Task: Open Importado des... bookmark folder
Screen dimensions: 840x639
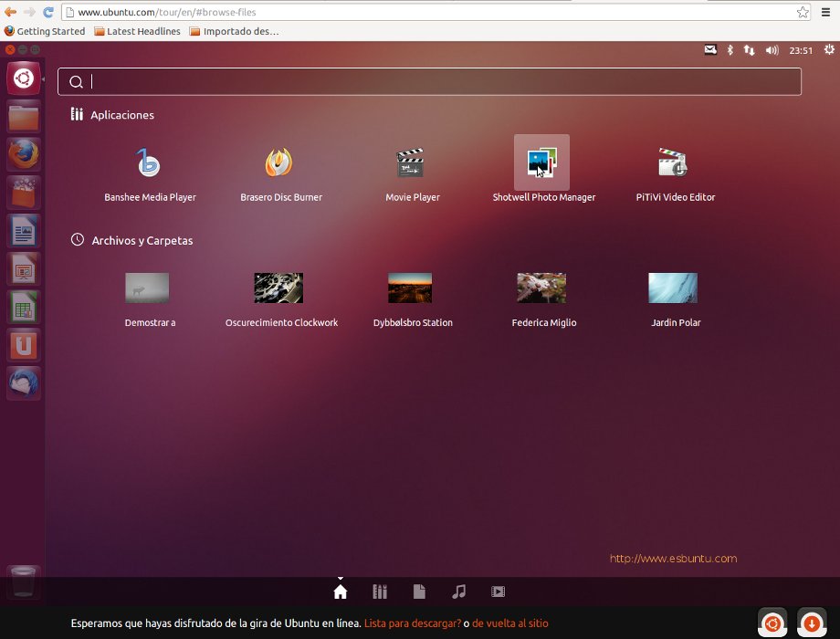Action: [234, 31]
